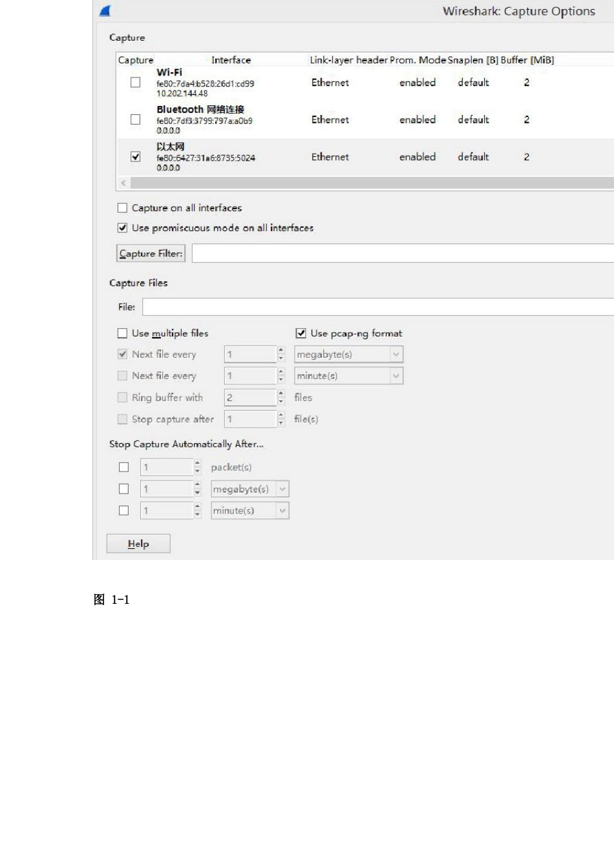Enable stop after minute(s) checkbox

click(124, 510)
